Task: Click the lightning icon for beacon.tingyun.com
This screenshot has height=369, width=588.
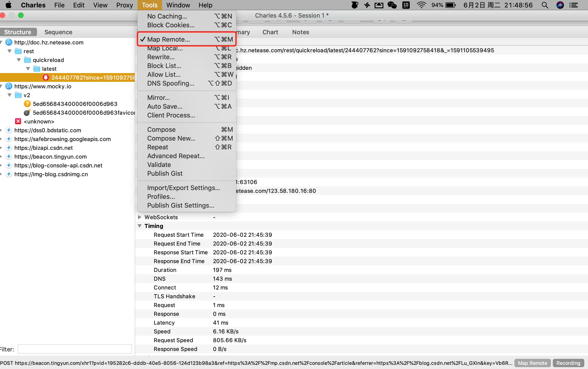Action: [9, 156]
